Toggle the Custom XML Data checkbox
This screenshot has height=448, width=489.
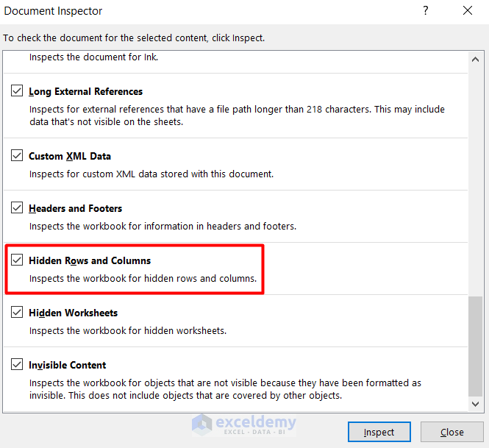(17, 156)
